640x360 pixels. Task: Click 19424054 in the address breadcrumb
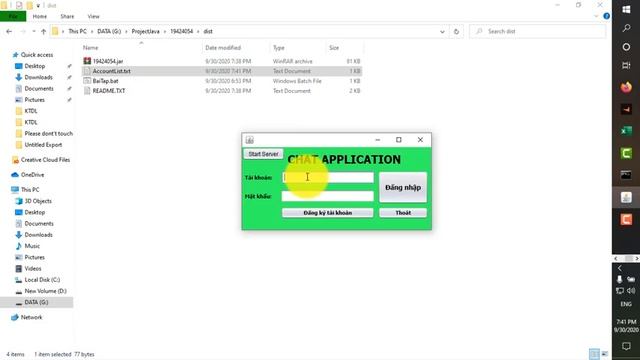(x=181, y=31)
